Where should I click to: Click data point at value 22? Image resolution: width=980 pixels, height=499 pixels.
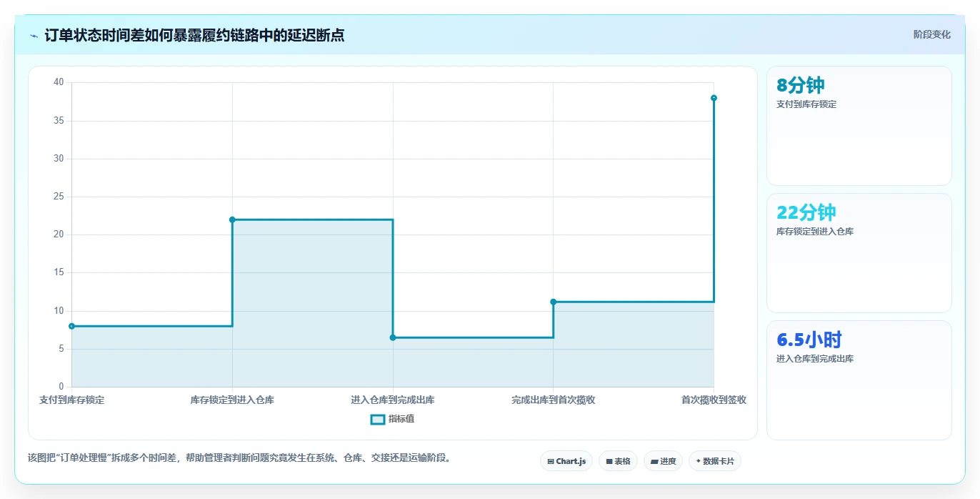tap(232, 219)
